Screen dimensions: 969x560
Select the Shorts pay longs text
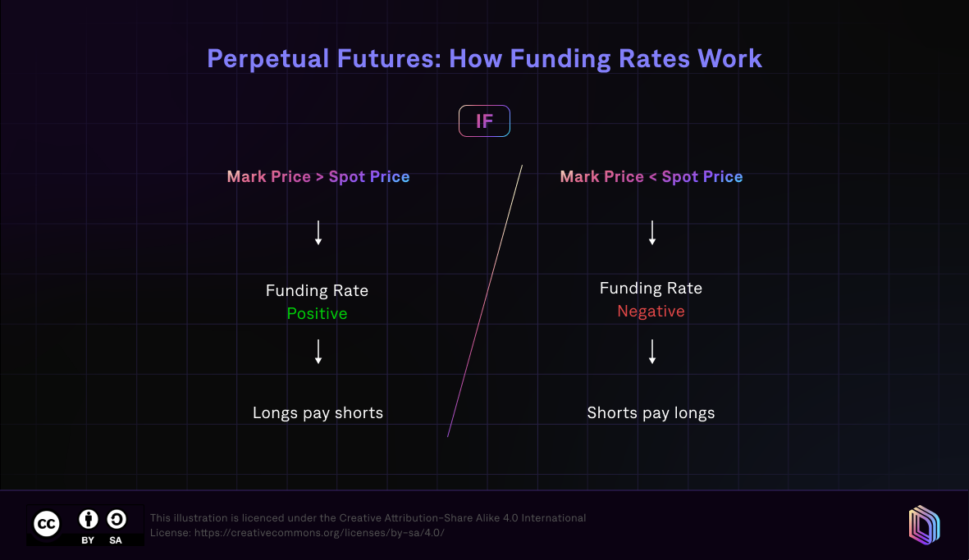tap(651, 412)
